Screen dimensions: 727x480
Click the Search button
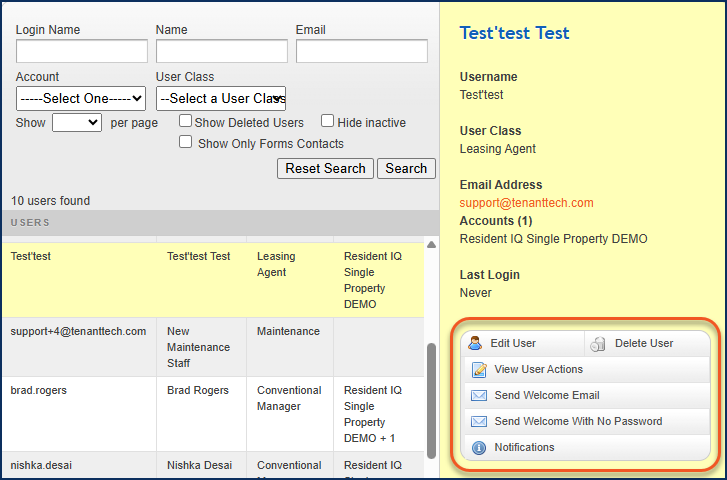coord(406,168)
